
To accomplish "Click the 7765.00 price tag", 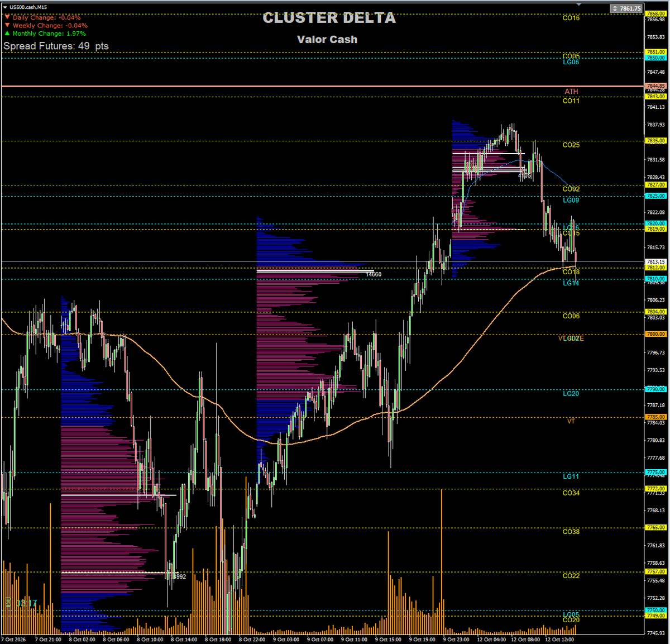I will [x=655, y=527].
